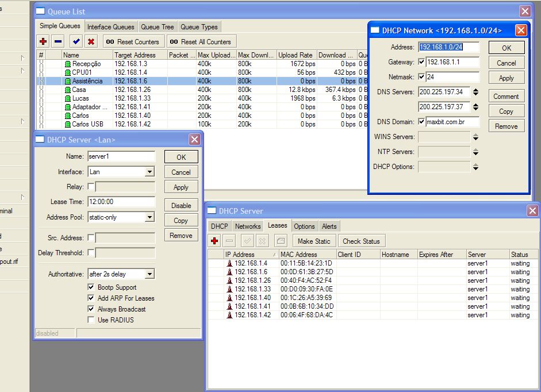Click the comment icon in DHCP Leases toolbar
The height and width of the screenshot is (392, 541).
click(280, 241)
